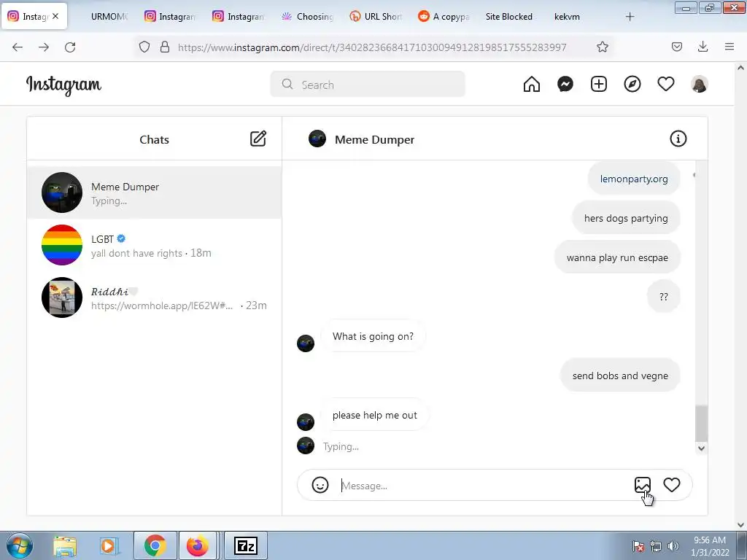
Task: Open Meme Dumper name in conversation header
Action: pyautogui.click(x=374, y=139)
